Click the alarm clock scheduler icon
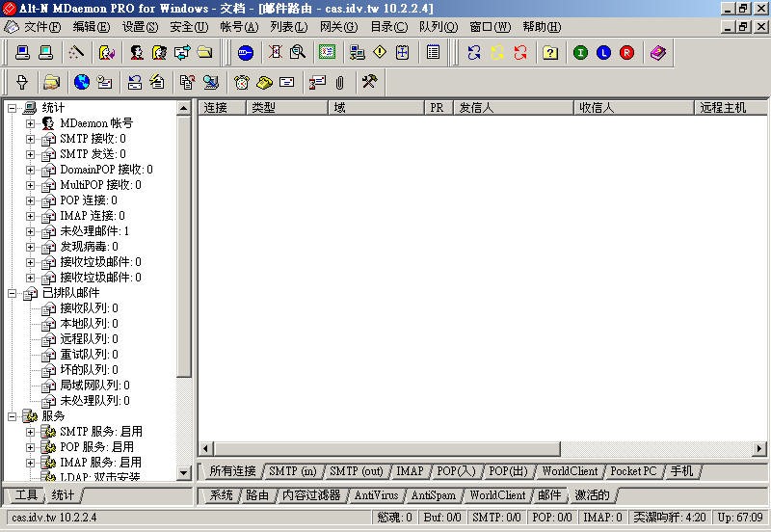The width and height of the screenshot is (771, 532). point(242,82)
